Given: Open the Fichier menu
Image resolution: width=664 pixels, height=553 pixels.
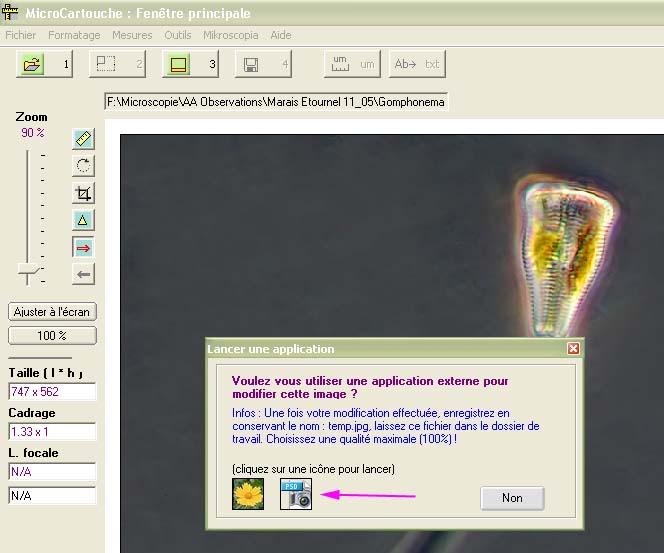Looking at the screenshot, I should (20, 35).
